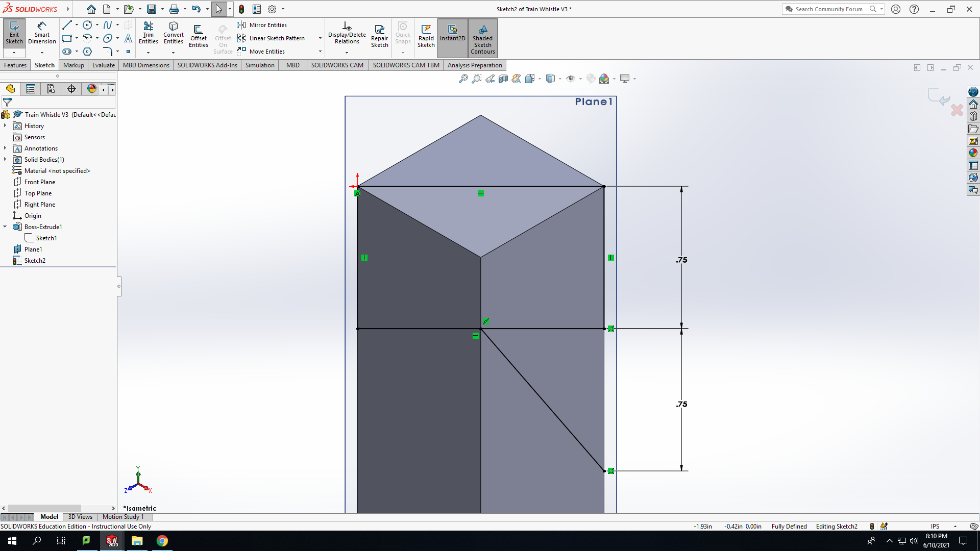The image size is (980, 551).
Task: Select the Circle sketch tool
Action: [x=87, y=25]
